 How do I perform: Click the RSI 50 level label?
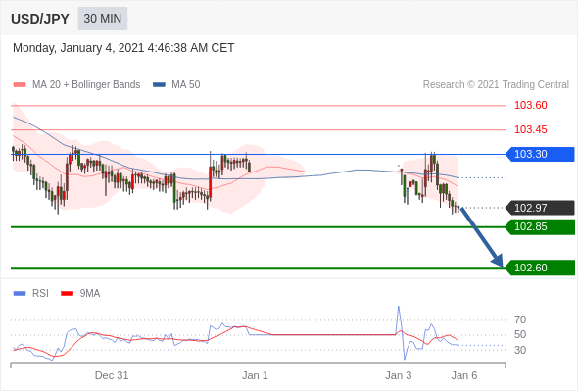click(x=520, y=335)
